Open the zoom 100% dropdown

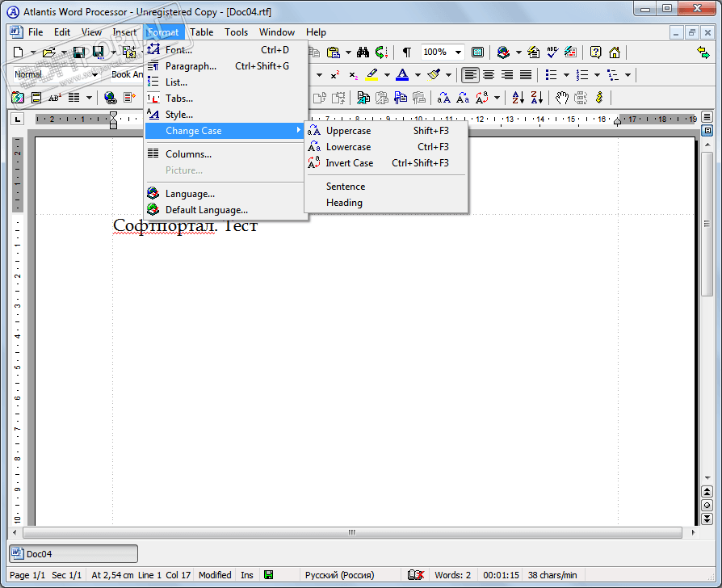(458, 52)
